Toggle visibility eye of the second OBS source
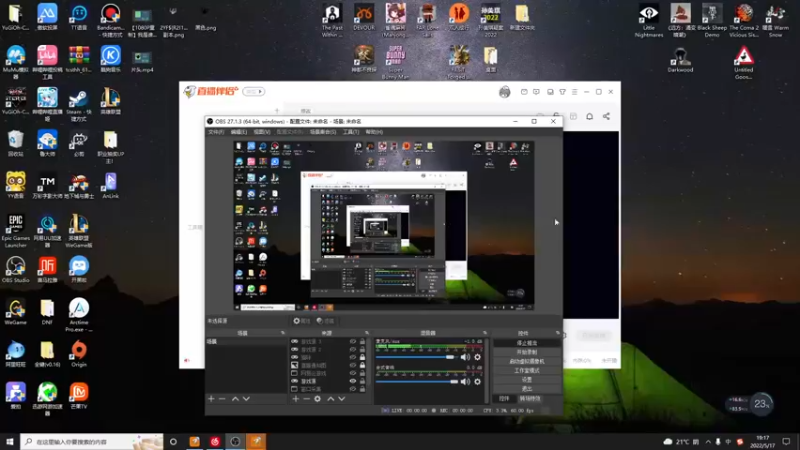 point(353,349)
